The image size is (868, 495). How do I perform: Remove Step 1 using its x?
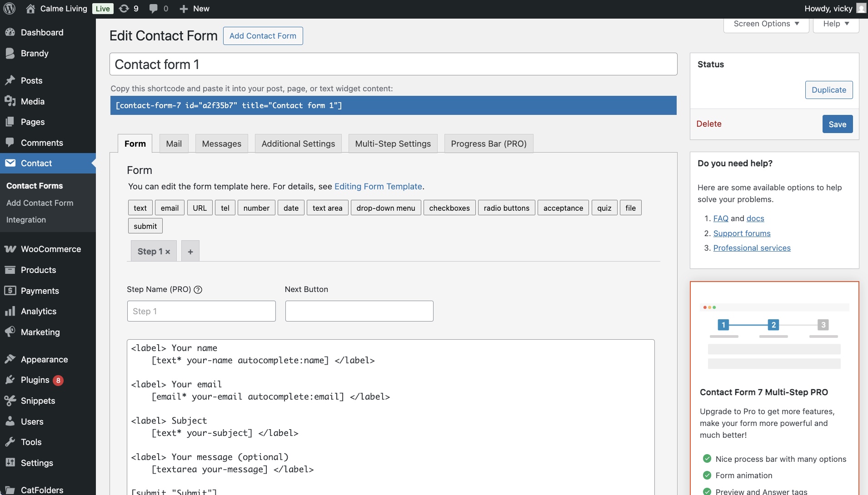[168, 252]
